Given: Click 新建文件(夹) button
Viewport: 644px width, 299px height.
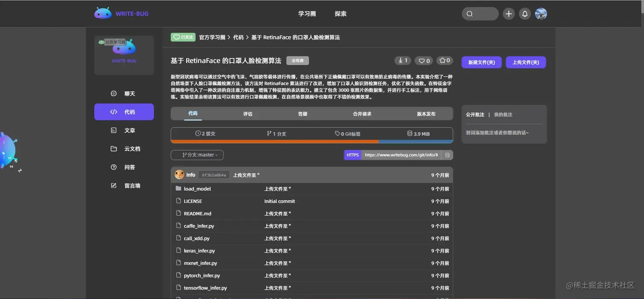Looking at the screenshot, I should click(x=481, y=62).
